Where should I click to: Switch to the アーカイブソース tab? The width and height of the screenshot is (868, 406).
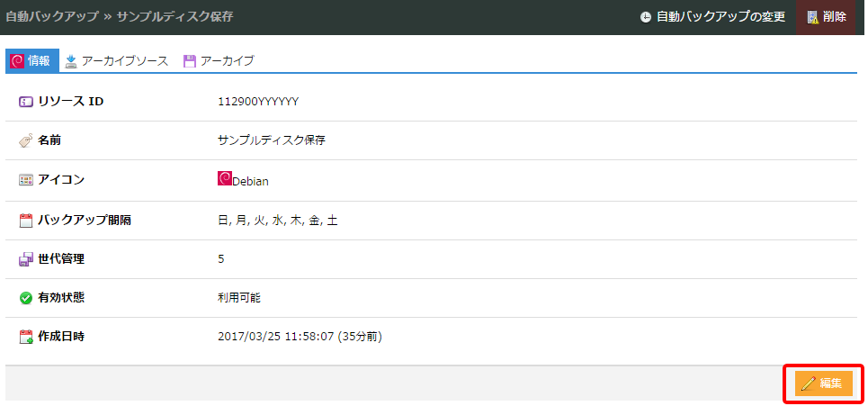click(116, 61)
